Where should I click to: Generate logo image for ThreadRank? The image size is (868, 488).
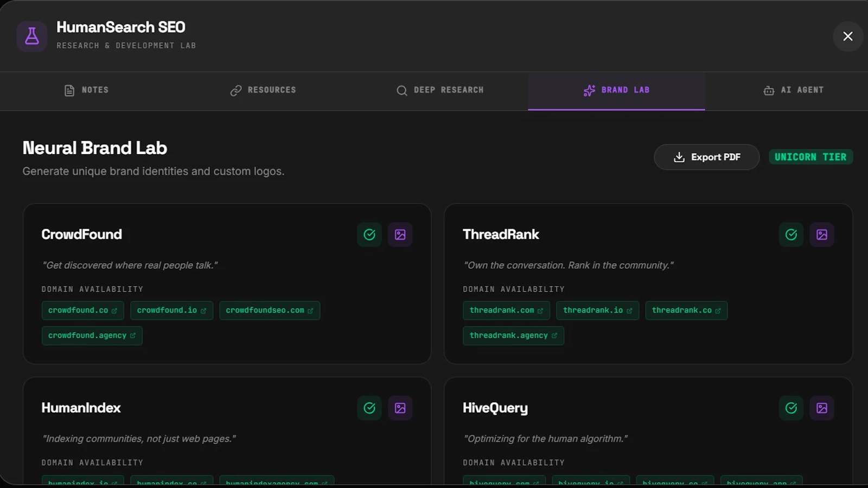[822, 235]
